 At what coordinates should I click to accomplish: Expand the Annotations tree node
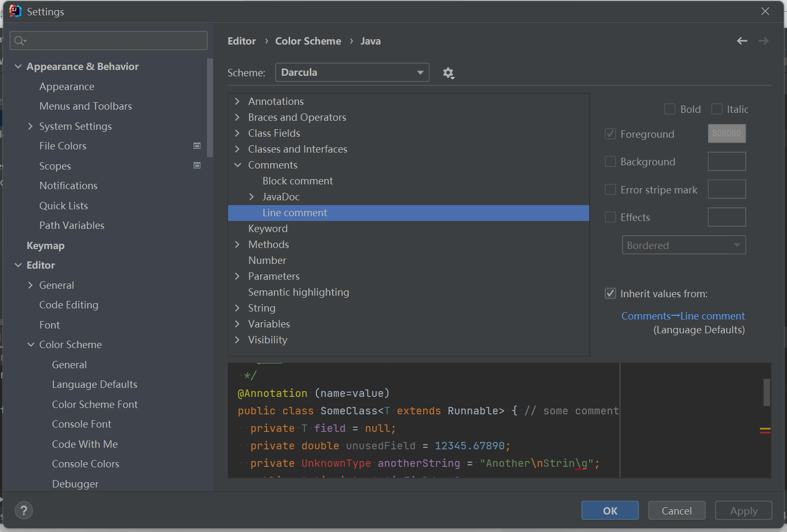pos(238,101)
